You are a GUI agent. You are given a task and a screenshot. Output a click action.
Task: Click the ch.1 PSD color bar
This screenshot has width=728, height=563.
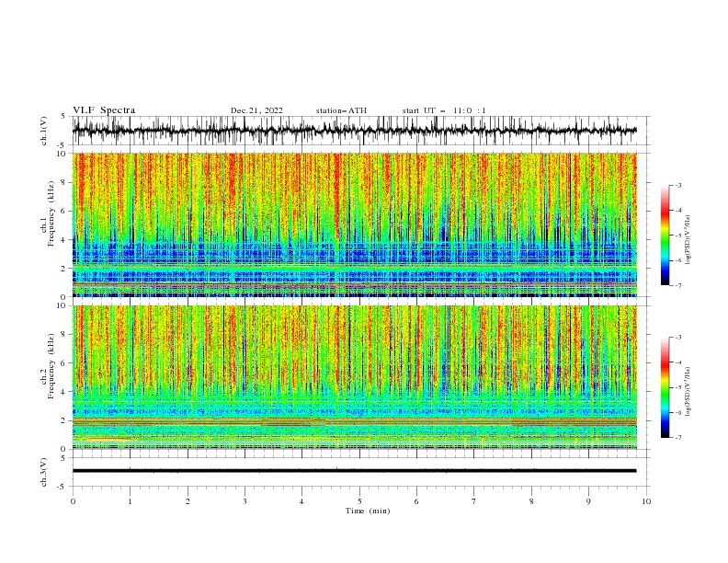point(665,236)
